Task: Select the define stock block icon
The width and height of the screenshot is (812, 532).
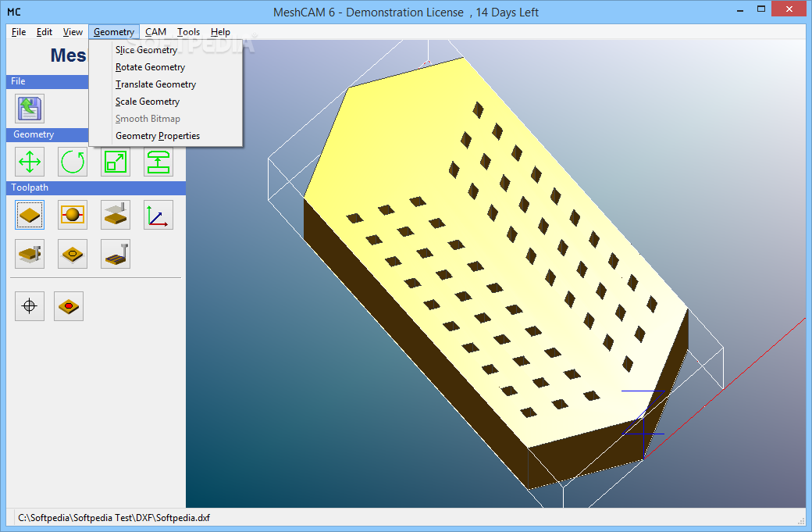Action: point(30,215)
